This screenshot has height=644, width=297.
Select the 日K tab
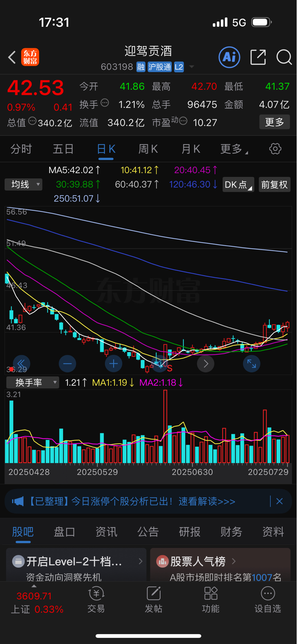tap(106, 149)
